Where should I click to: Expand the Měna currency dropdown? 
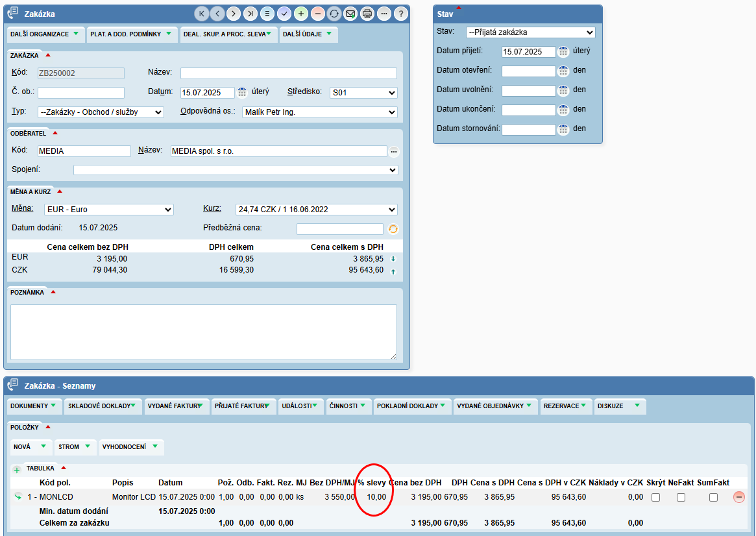coord(108,210)
